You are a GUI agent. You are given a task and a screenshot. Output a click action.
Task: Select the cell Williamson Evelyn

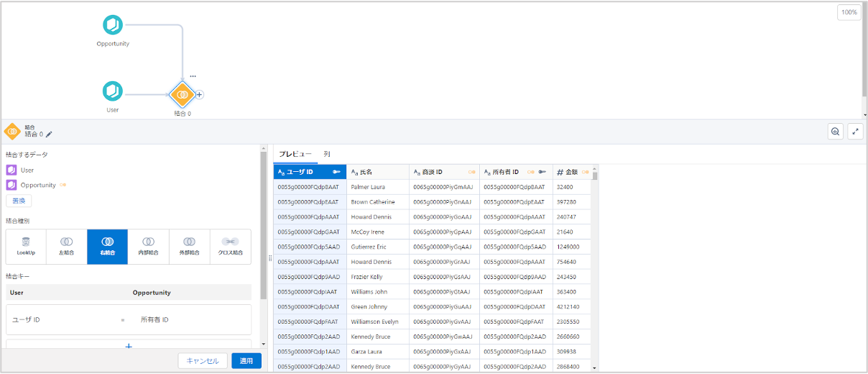pyautogui.click(x=377, y=321)
